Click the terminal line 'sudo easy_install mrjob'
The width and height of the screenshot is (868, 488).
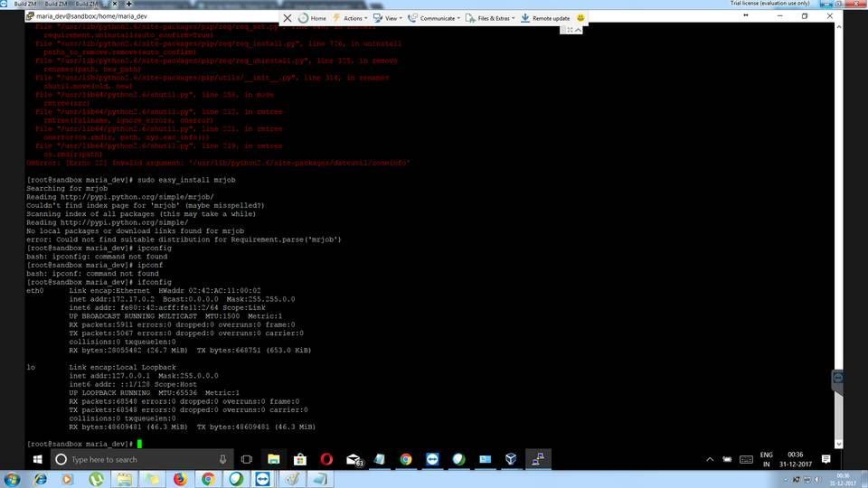pyautogui.click(x=186, y=180)
